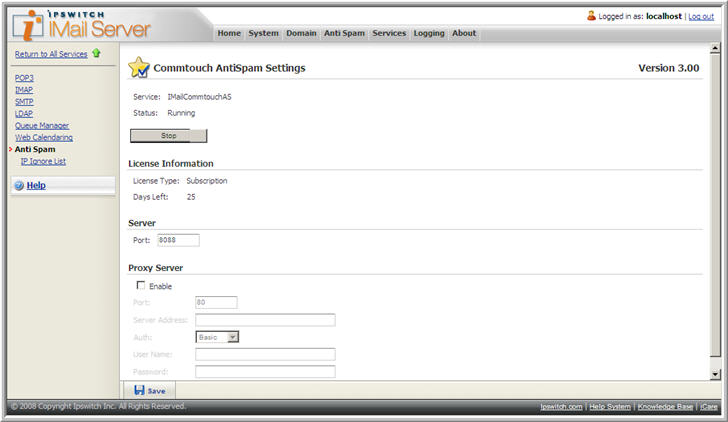The width and height of the screenshot is (728, 422).
Task: Open Queue Manager link
Action: (42, 126)
